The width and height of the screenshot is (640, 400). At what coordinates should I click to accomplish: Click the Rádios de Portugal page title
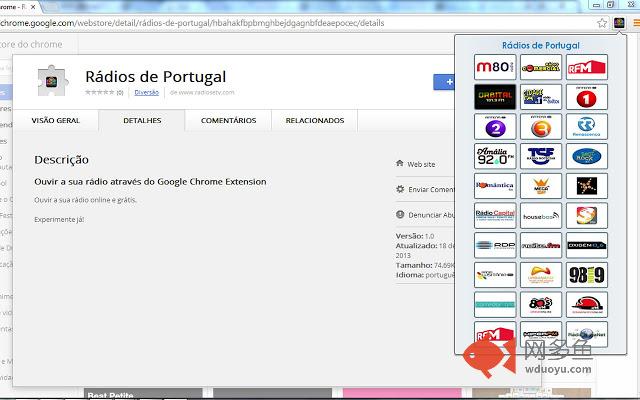click(x=156, y=77)
